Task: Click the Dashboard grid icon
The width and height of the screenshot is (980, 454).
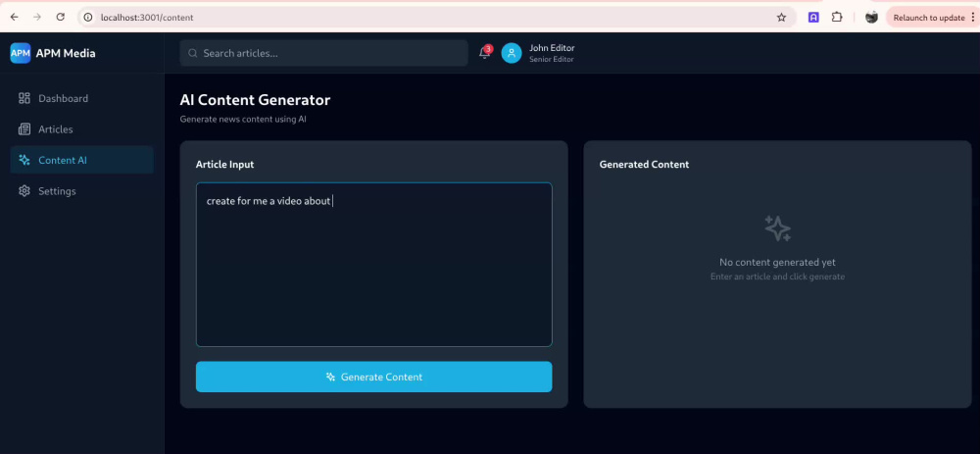Action: click(x=24, y=98)
